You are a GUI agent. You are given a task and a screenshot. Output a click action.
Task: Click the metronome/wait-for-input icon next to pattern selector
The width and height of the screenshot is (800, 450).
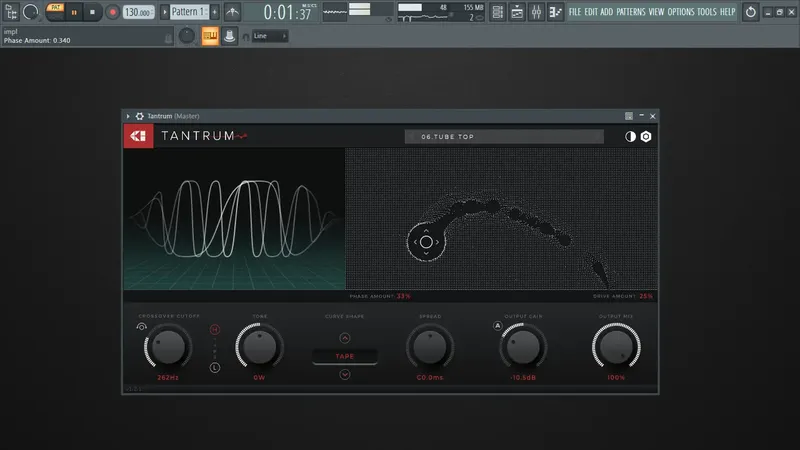[233, 12]
